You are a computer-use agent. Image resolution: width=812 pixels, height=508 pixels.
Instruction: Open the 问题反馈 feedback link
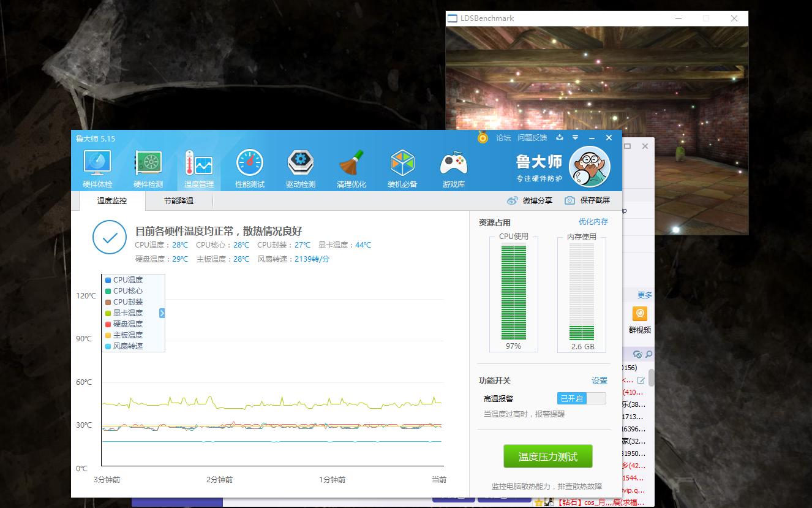click(x=532, y=138)
